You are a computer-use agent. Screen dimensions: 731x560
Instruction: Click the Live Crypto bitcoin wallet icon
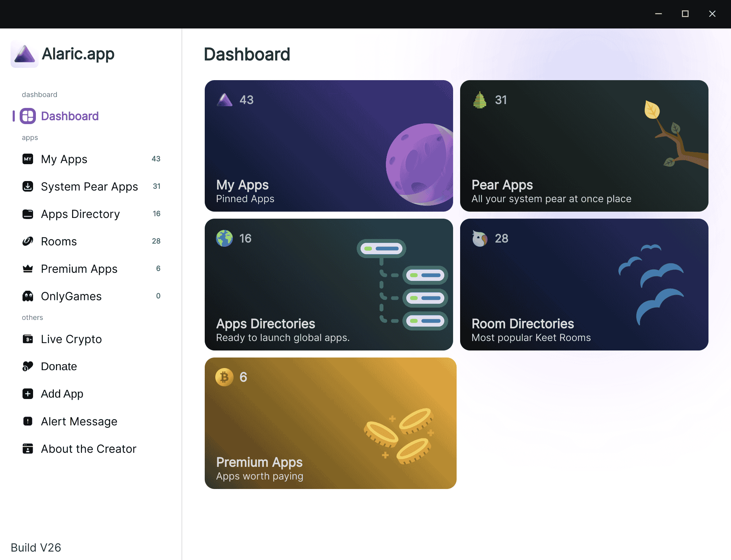point(28,339)
